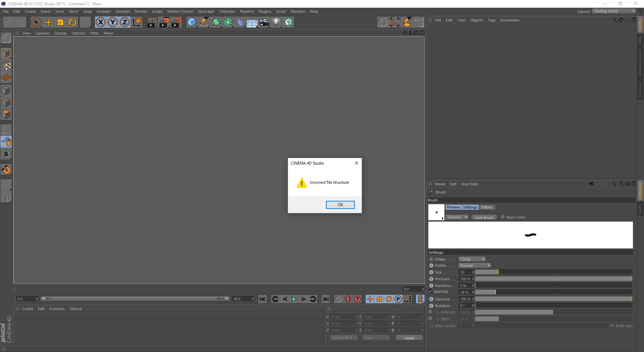Switch to the brush Filters tab
Viewport: 644px width, 352px height.
point(487,207)
